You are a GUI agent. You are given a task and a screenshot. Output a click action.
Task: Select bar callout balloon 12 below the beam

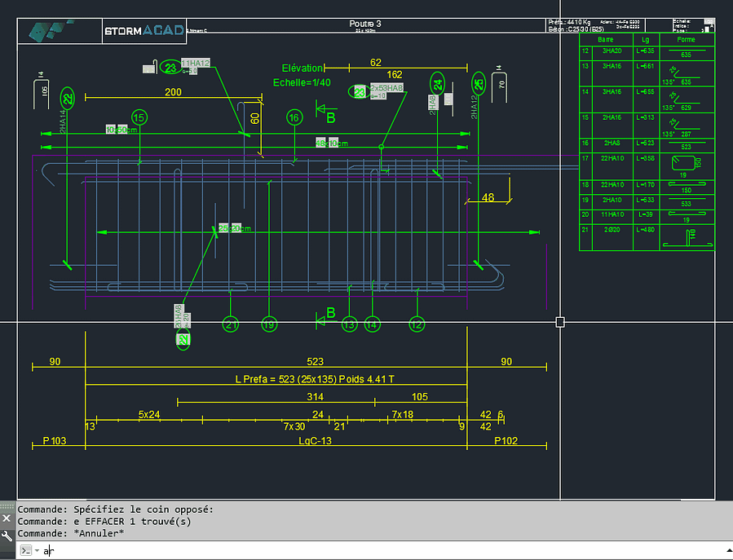416,324
